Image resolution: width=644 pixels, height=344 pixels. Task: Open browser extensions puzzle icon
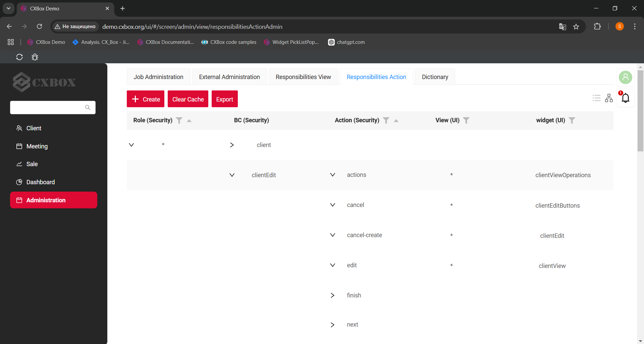coord(597,26)
